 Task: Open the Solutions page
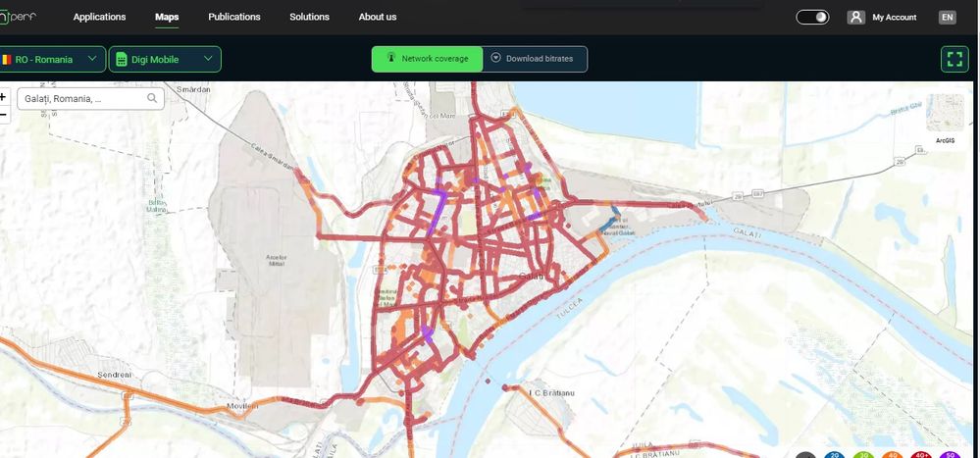click(x=309, y=17)
